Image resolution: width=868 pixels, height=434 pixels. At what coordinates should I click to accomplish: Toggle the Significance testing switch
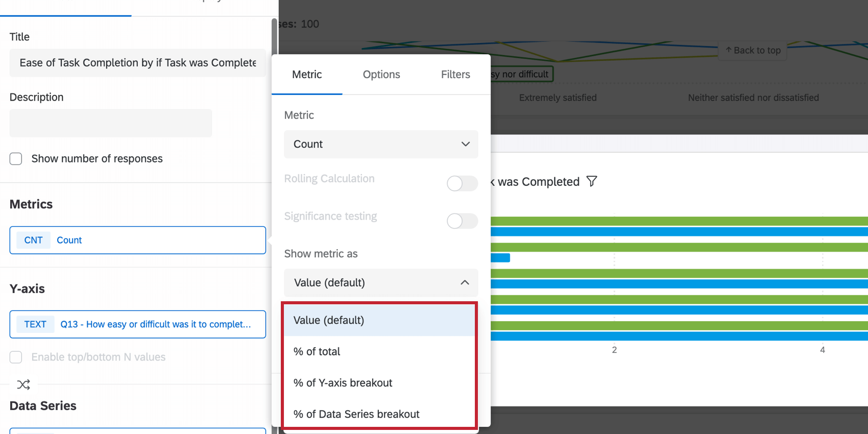462,221
